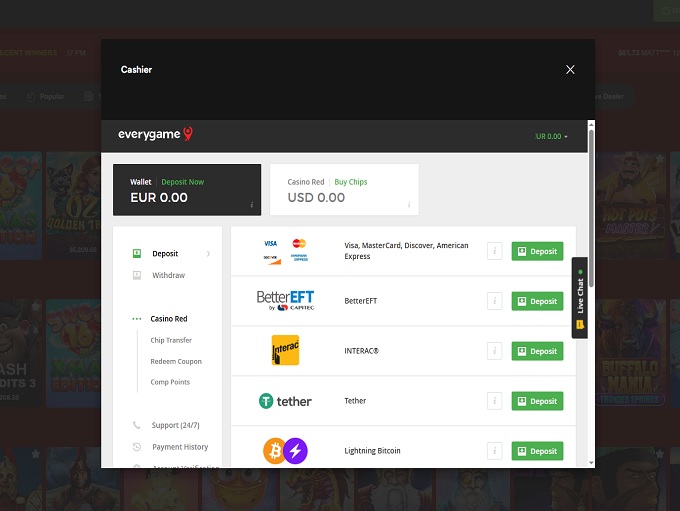Click info icon in Wallet balance card
Viewport: 680px width, 511px height.
click(251, 205)
